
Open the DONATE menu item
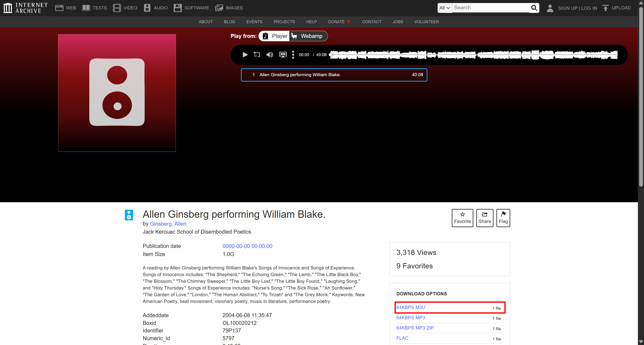(339, 22)
